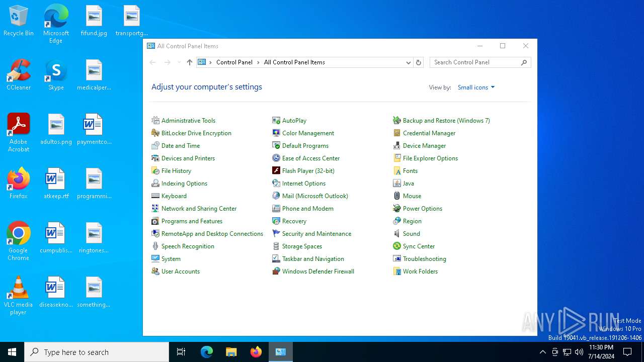Click the Up arrow navigation button

pyautogui.click(x=189, y=62)
